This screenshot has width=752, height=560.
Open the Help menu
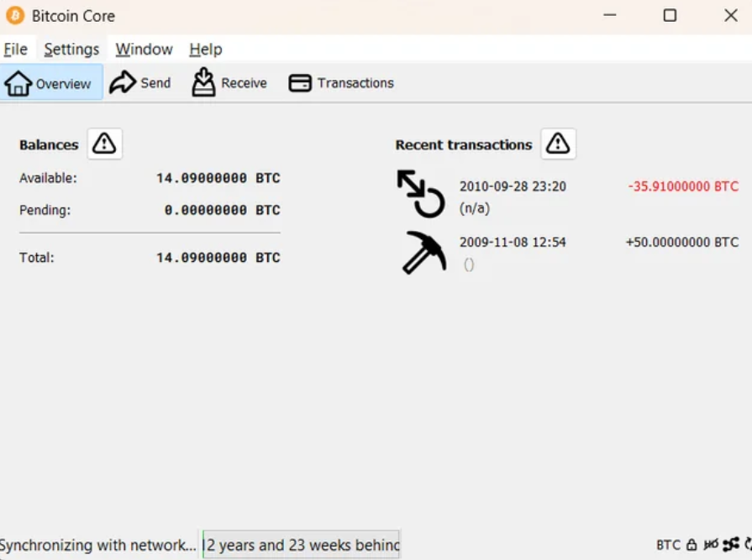tap(206, 50)
